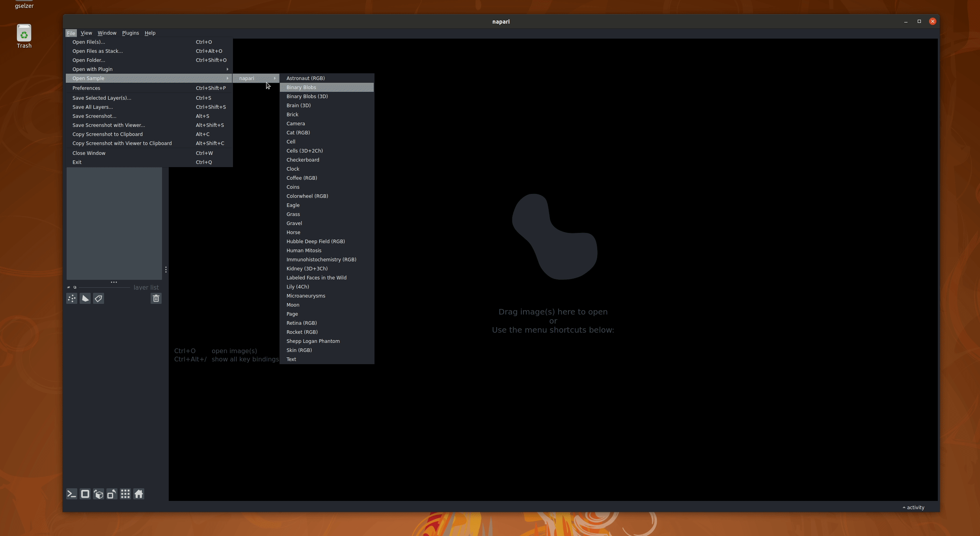Open the Trash desktop icon

(24, 36)
